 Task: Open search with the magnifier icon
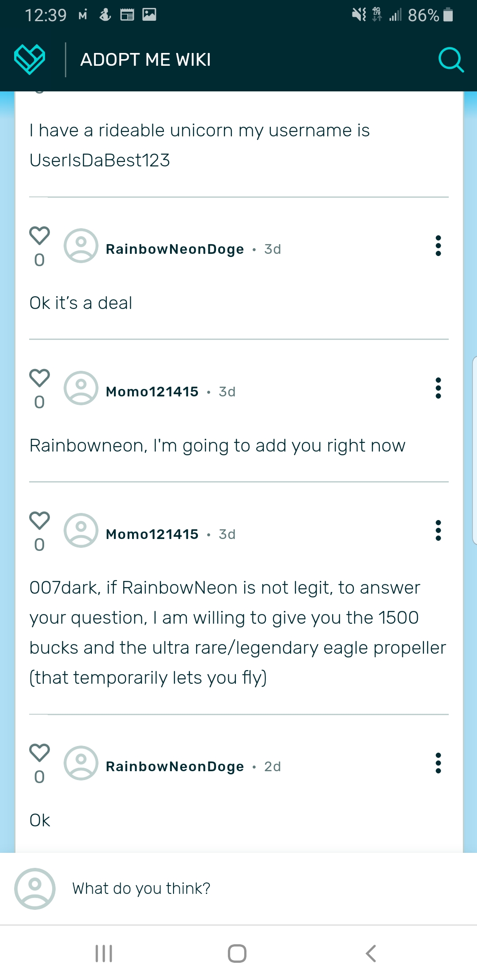tap(450, 60)
